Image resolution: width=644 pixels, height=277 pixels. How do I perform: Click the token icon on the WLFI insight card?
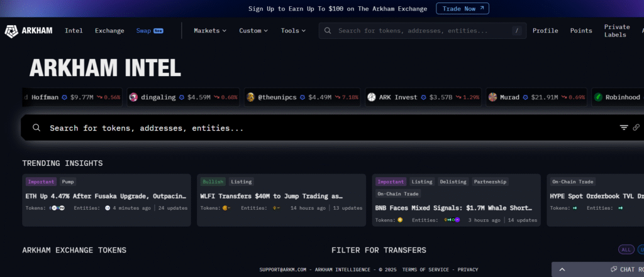(x=226, y=208)
